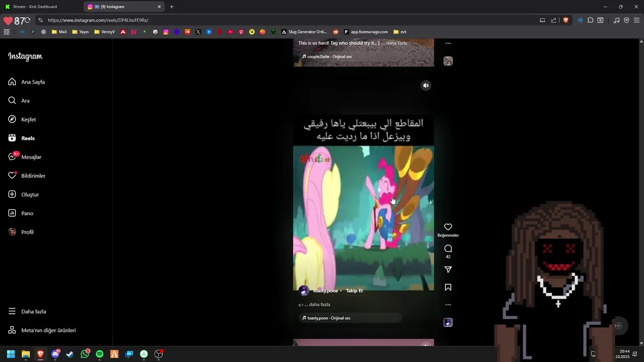Open the Reddit bookmark icon

point(336,32)
